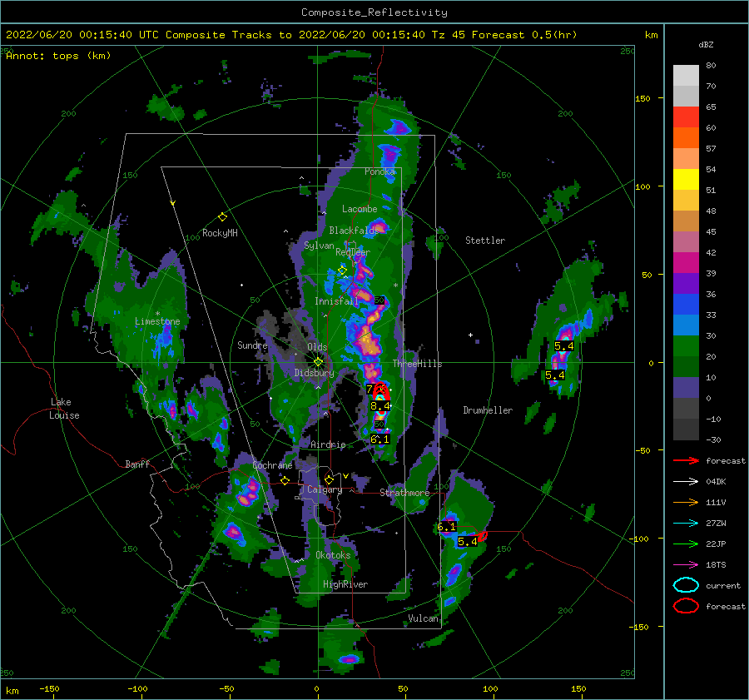Click the 6.1 storm top label east of Strathmore
Image resolution: width=749 pixels, height=700 pixels.
coord(447,527)
